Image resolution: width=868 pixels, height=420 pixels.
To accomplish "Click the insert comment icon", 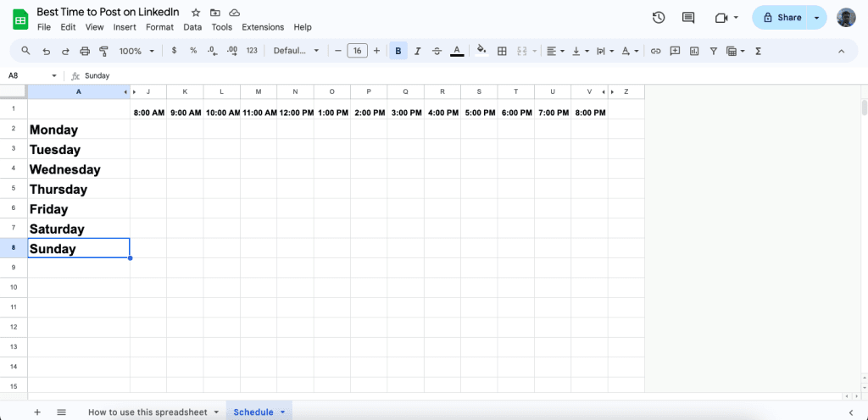I will pos(675,51).
